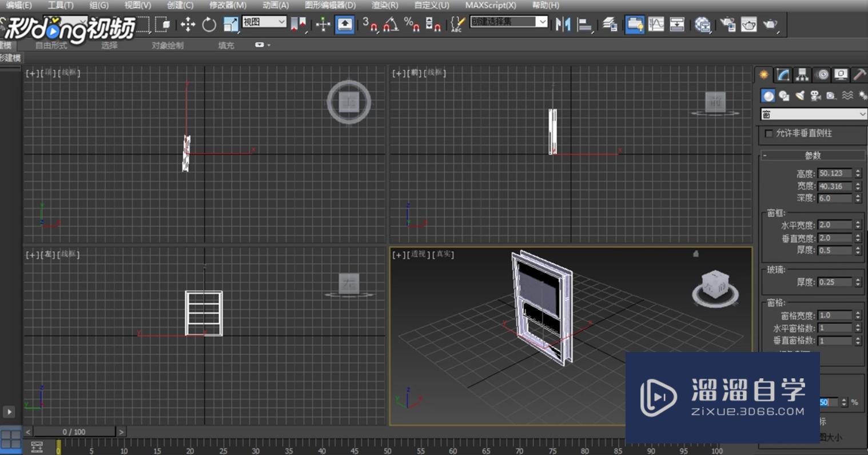Image resolution: width=868 pixels, height=455 pixels.
Task: Select the Space Warps category icon
Action: [847, 96]
